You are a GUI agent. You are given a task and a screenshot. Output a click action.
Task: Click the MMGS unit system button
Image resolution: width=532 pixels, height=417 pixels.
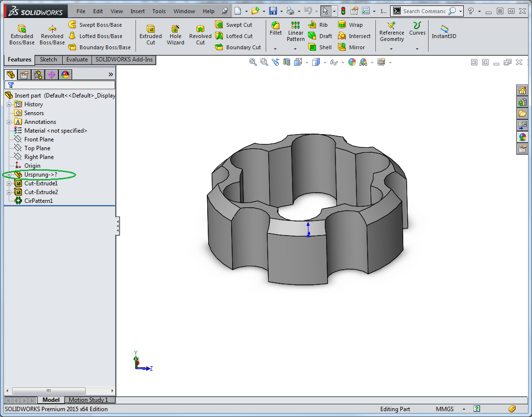(445, 409)
